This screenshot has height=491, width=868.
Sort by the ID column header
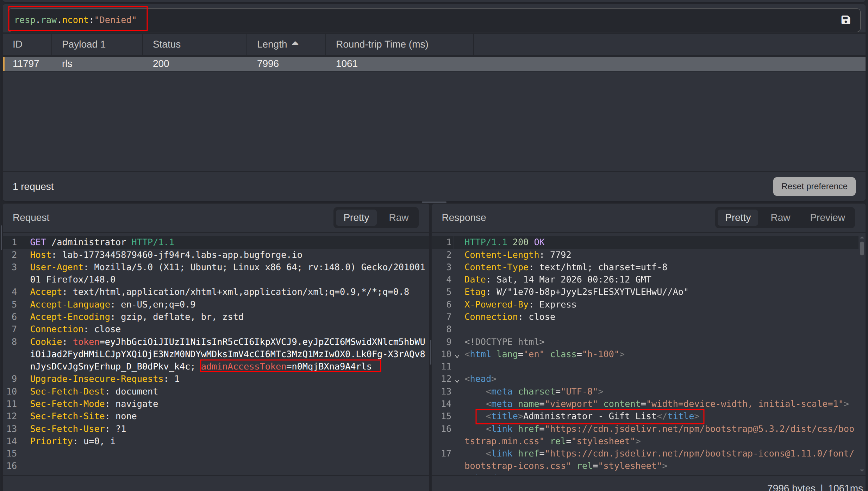[18, 44]
